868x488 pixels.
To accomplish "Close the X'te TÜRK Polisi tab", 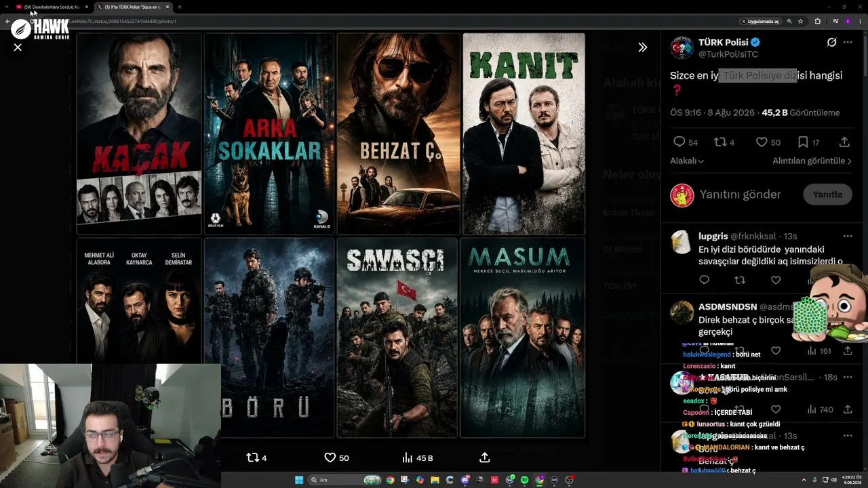I will coord(167,7).
